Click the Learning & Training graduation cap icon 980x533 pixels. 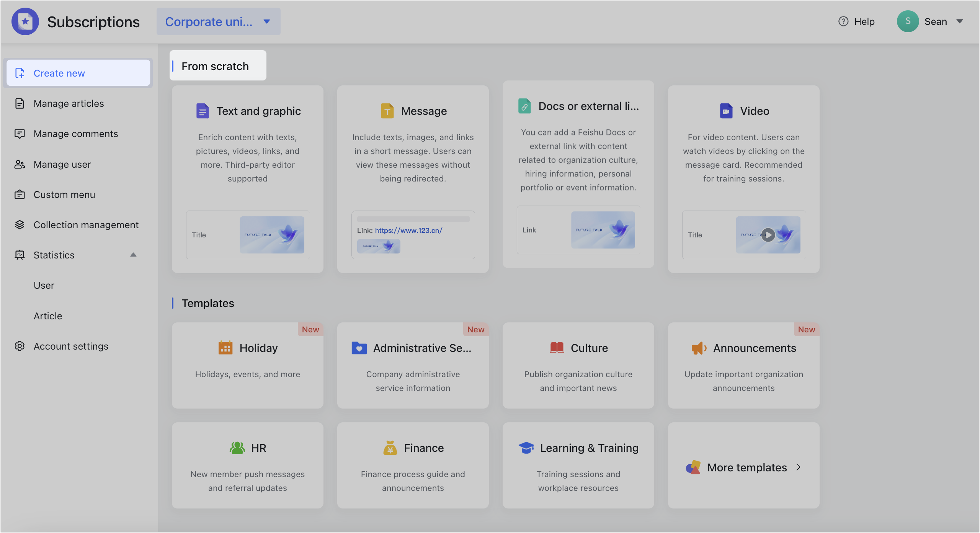526,448
